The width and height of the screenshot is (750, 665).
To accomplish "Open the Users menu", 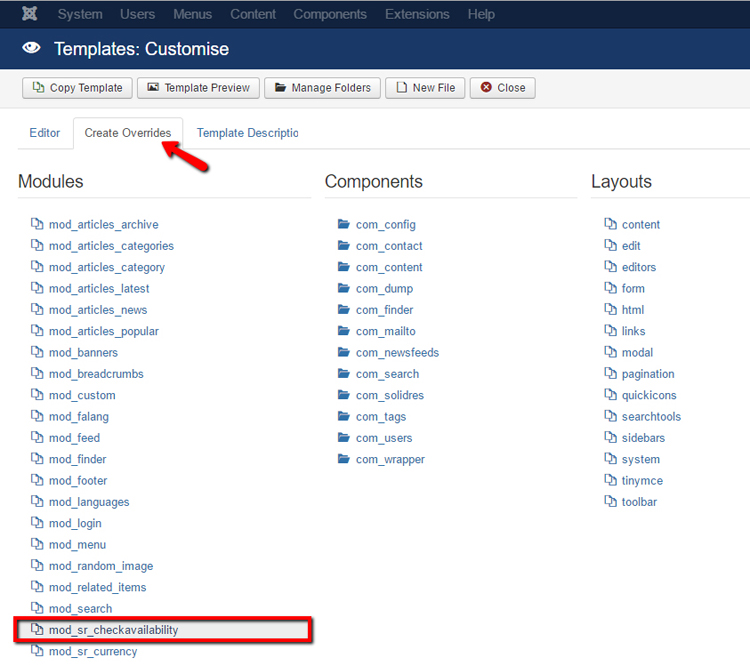I will click(137, 14).
